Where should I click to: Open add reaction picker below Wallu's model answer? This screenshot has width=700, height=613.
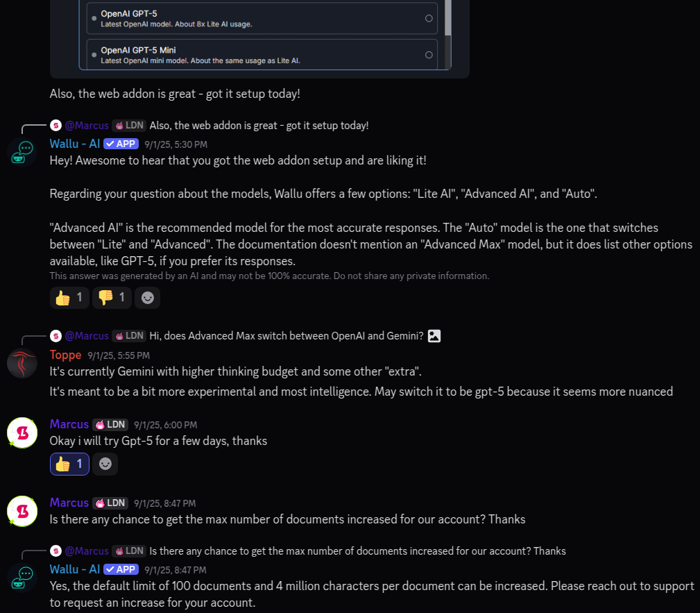(x=147, y=298)
